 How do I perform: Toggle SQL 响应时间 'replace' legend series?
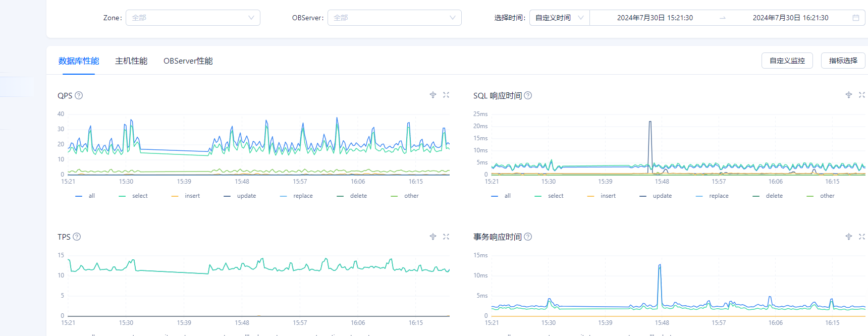click(x=712, y=196)
